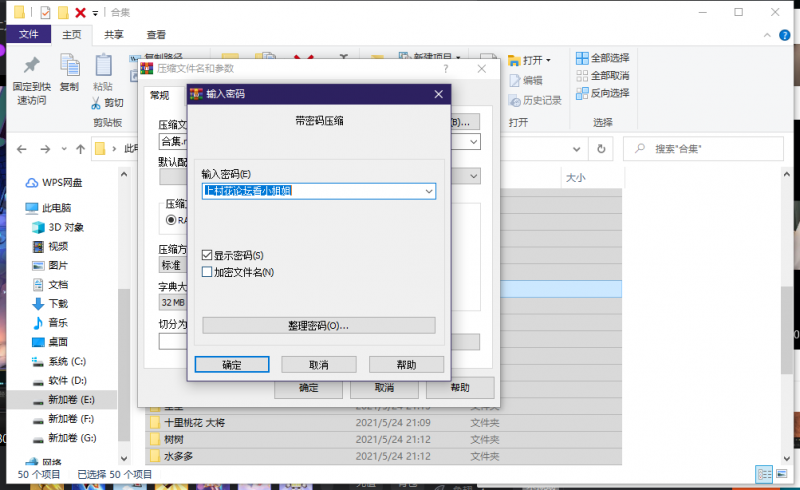Click the Select all icon
The image size is (800, 490).
pyautogui.click(x=582, y=58)
